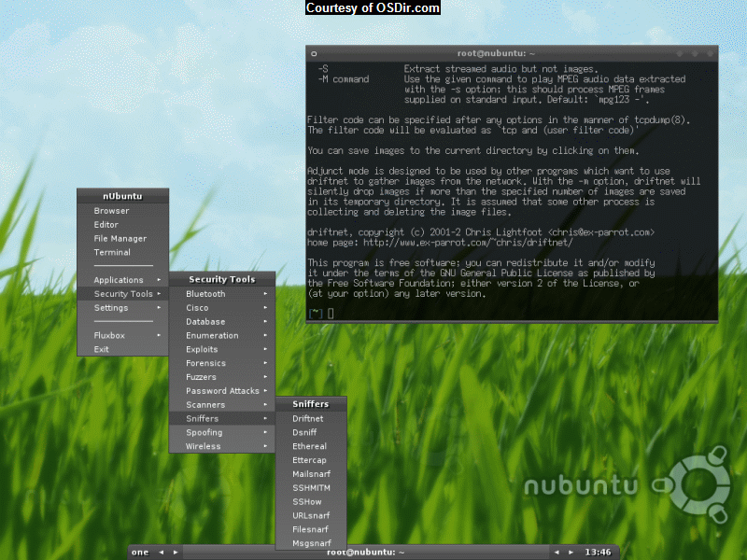Click previous window arrow near clock

[x=557, y=552]
